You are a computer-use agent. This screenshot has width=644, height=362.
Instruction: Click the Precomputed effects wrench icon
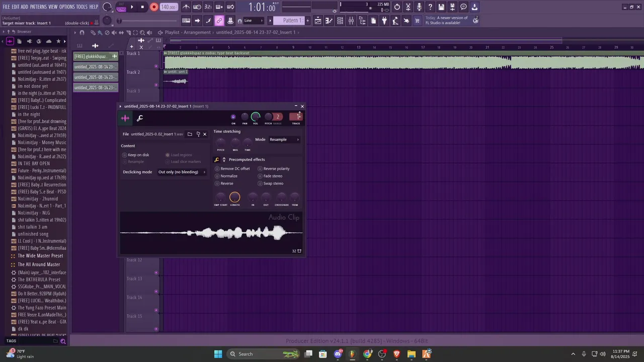click(217, 160)
